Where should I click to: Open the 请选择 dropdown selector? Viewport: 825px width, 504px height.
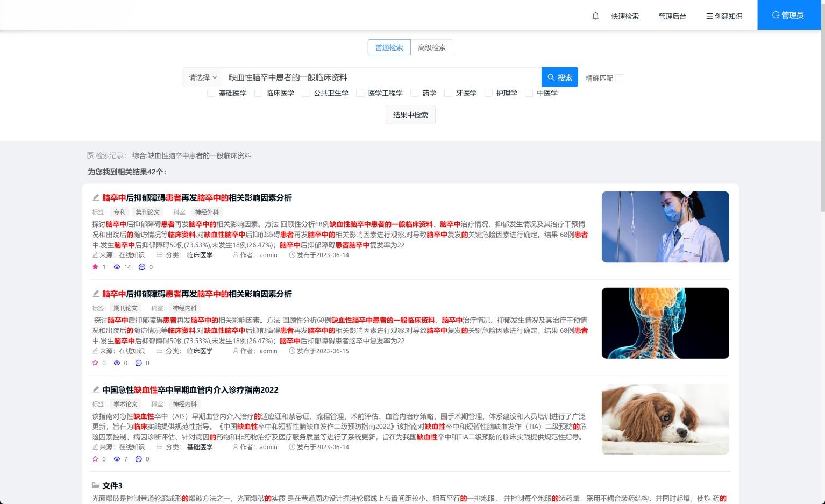click(202, 77)
